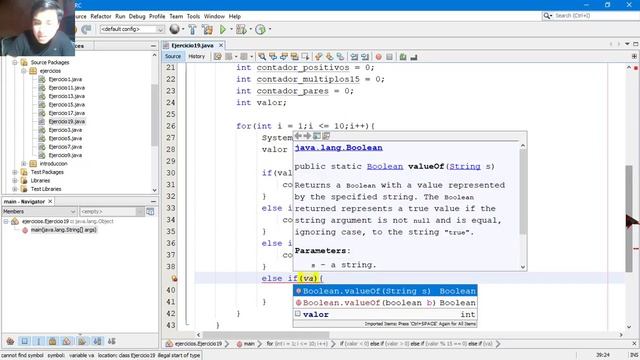Click the red Start Macro Recording icon
This screenshot has height=360, width=640.
378,57
